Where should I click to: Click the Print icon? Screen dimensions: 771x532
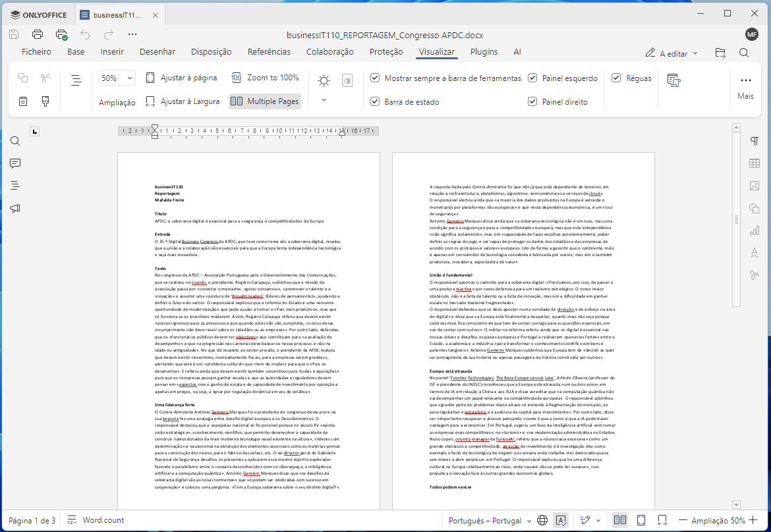[x=38, y=34]
